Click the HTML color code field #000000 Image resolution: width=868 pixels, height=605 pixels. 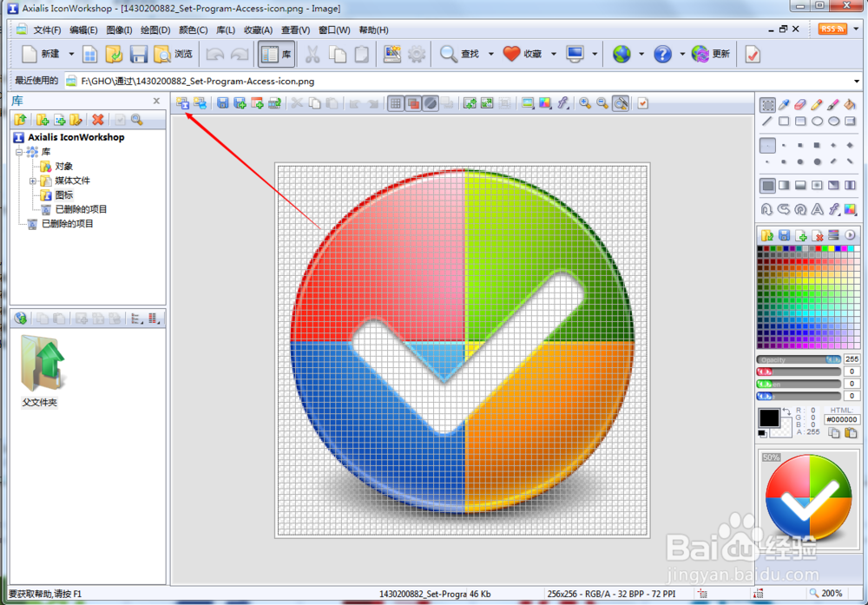pyautogui.click(x=841, y=419)
